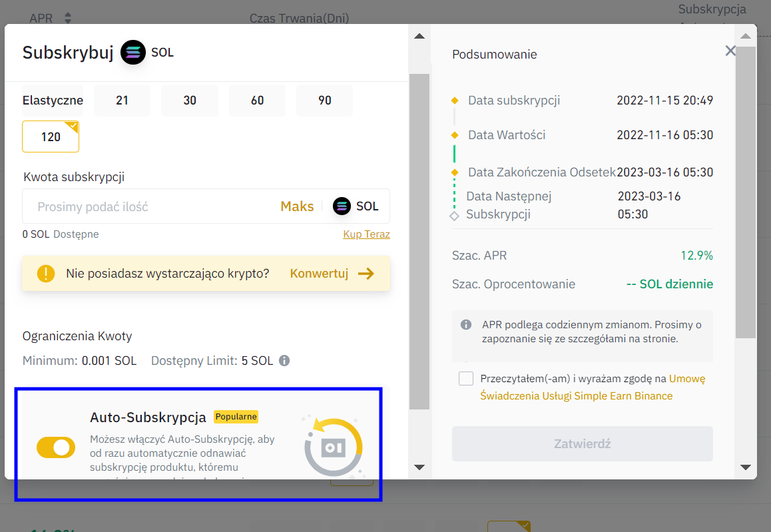This screenshot has width=771, height=532.
Task: Click the '2022-11-16 05:30' value date
Action: point(664,134)
